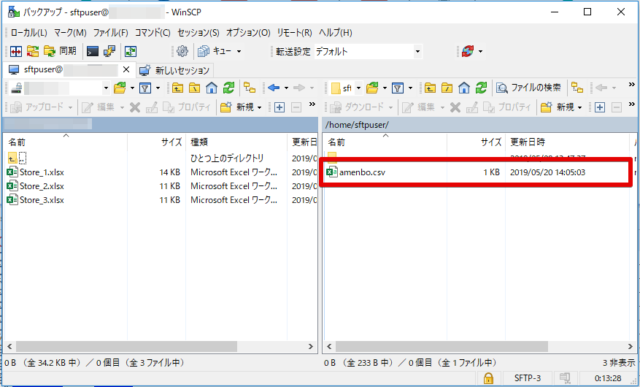Open the マーク(M) menu
Viewport: 640px width, 387px height.
pos(70,33)
